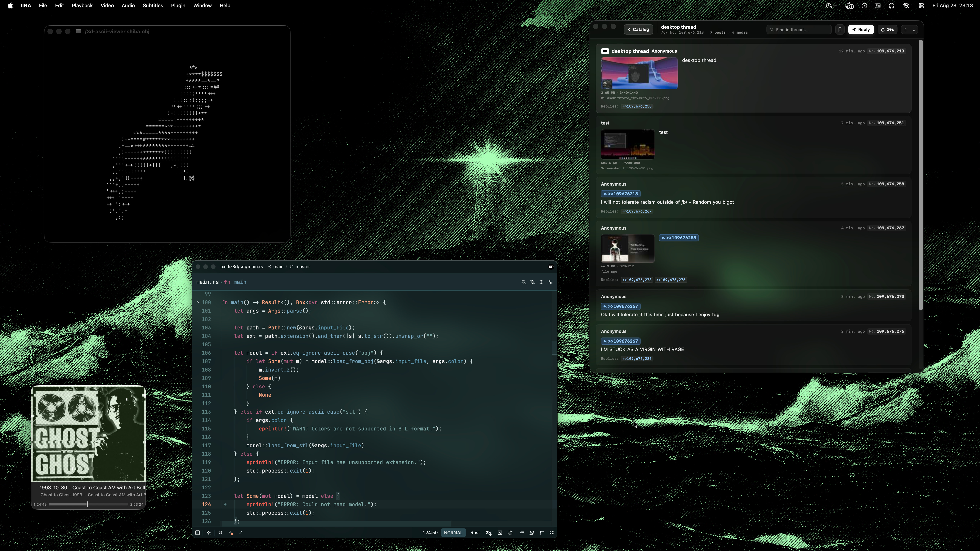
Task: Go back to Catalog
Action: [x=638, y=30]
